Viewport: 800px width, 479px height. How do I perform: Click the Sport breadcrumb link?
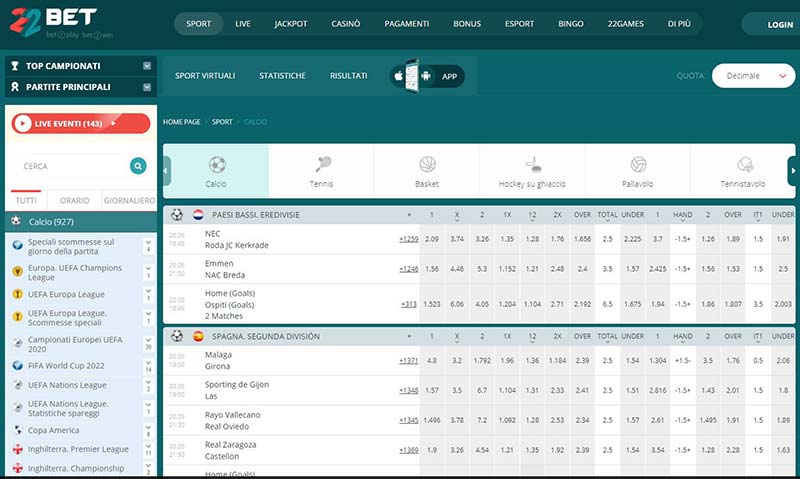pyautogui.click(x=222, y=122)
